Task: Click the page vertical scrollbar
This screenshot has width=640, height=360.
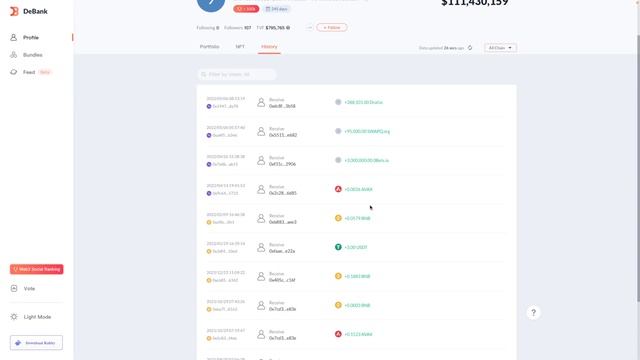Action: click(638, 168)
